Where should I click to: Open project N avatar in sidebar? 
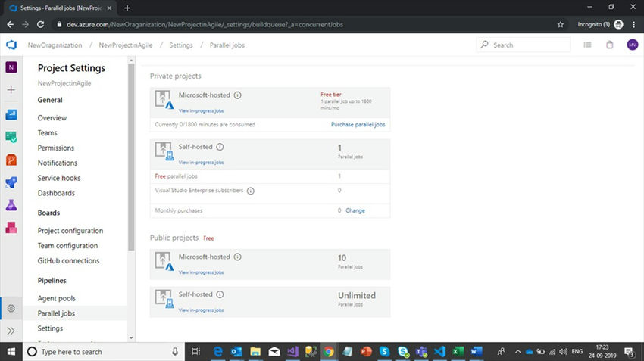pos(11,67)
